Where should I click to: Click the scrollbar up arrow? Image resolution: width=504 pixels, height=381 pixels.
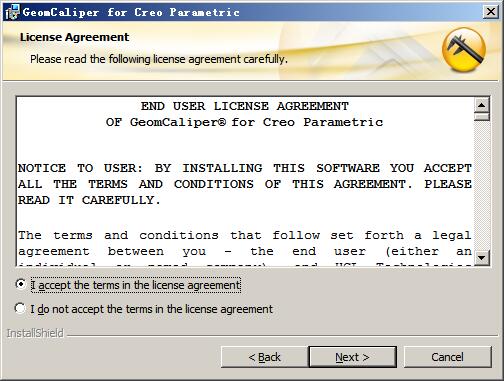click(481, 105)
